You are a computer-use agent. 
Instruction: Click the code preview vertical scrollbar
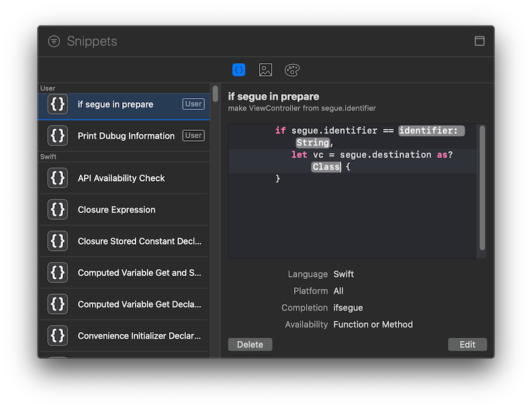pyautogui.click(x=482, y=188)
